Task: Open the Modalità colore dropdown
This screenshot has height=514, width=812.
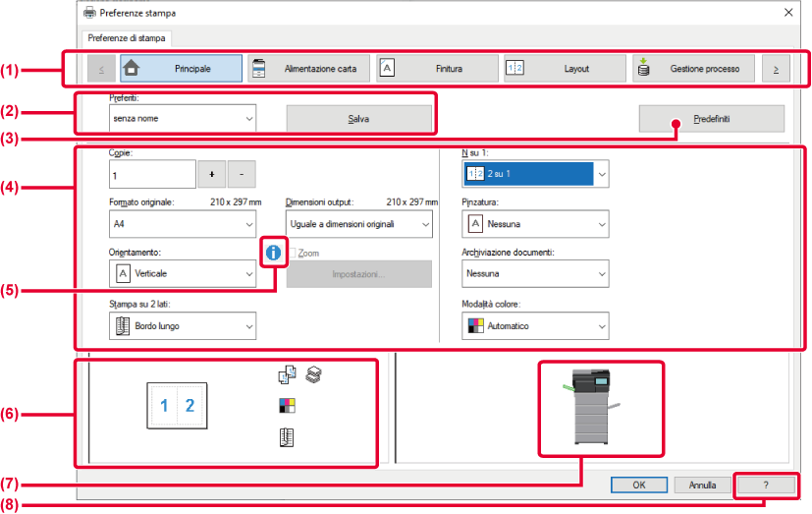Action: [535, 325]
